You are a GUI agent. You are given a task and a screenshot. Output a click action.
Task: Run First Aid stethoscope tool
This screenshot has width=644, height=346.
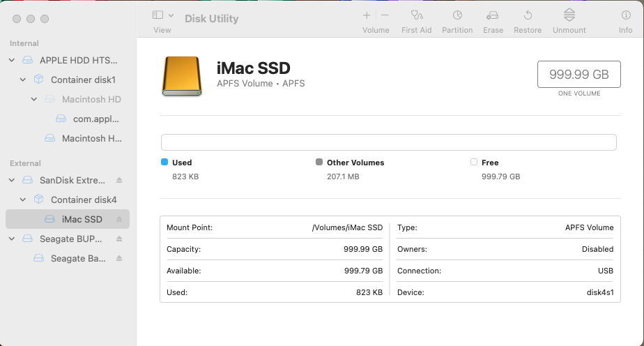click(x=417, y=15)
